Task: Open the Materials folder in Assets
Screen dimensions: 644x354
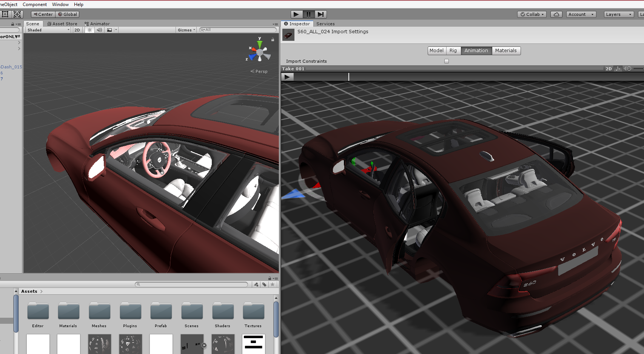Action: tap(68, 315)
